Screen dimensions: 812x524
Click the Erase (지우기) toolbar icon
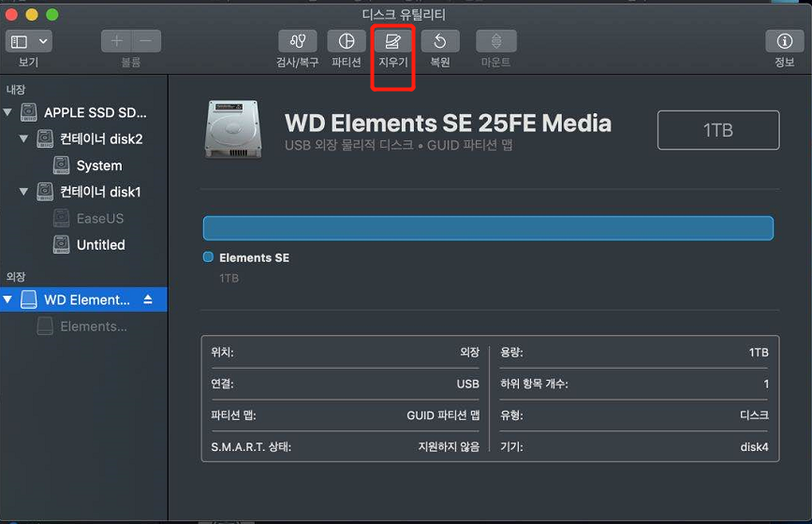pos(393,41)
